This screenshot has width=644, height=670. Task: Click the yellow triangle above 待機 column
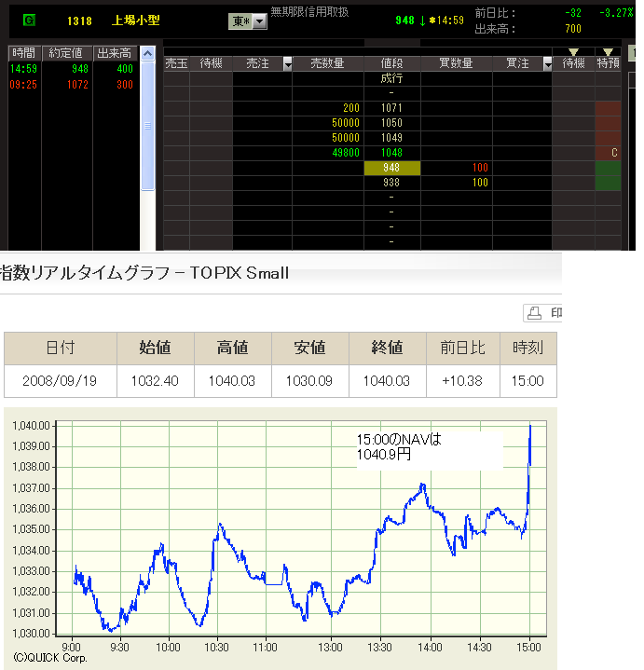[573, 52]
